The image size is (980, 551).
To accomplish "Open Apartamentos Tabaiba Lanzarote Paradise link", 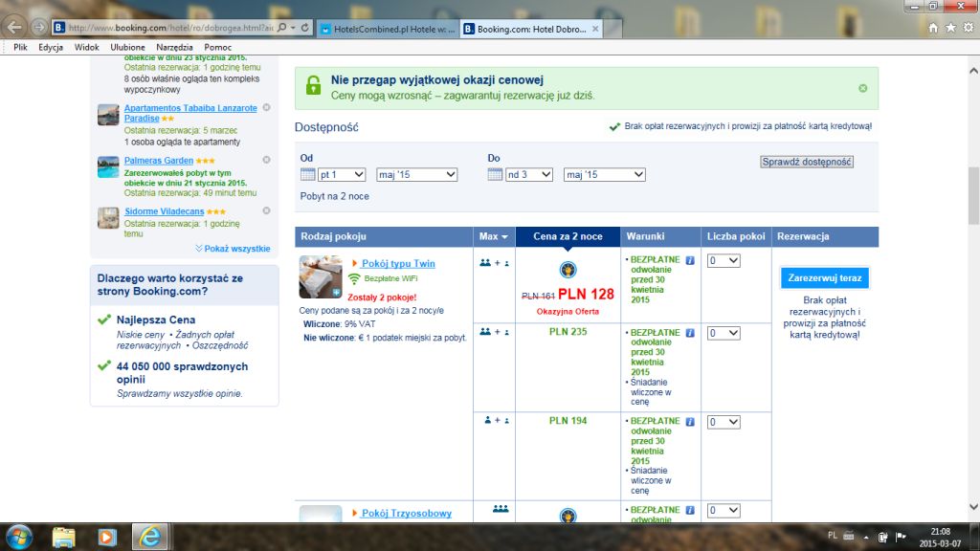I will click(x=190, y=113).
